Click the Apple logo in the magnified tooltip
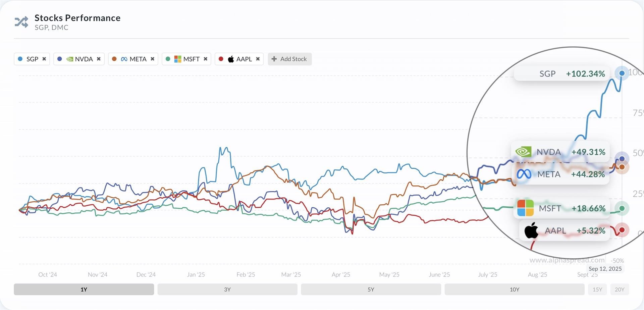Viewport: 644px width, 310px height. coord(531,230)
